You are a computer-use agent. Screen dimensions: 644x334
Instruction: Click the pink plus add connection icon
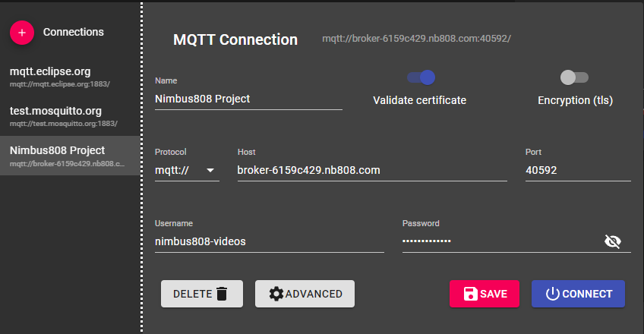coord(22,32)
